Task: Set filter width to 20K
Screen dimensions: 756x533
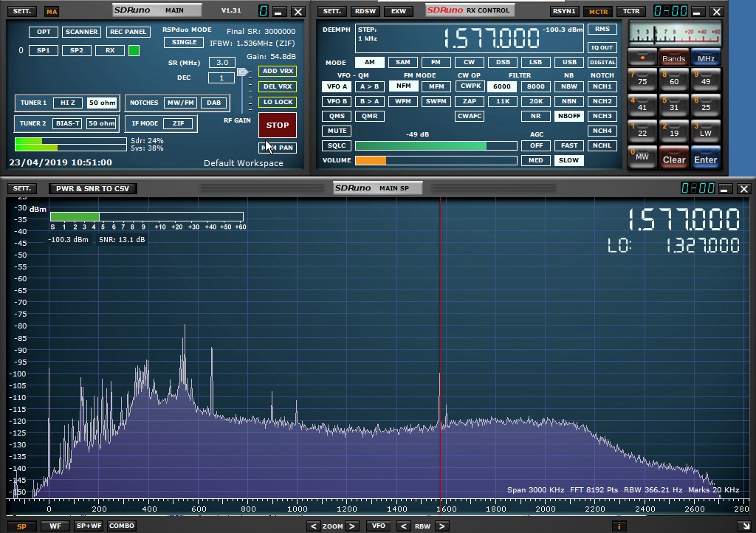Action: click(536, 101)
